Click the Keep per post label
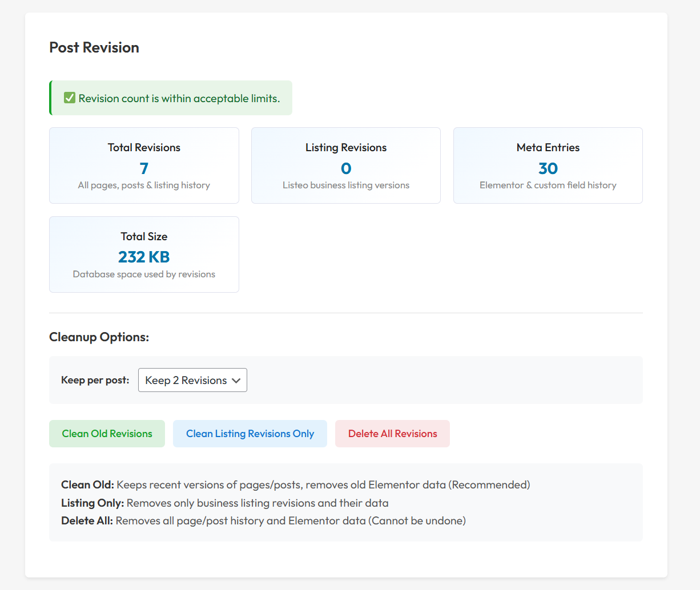700x590 pixels. point(95,380)
